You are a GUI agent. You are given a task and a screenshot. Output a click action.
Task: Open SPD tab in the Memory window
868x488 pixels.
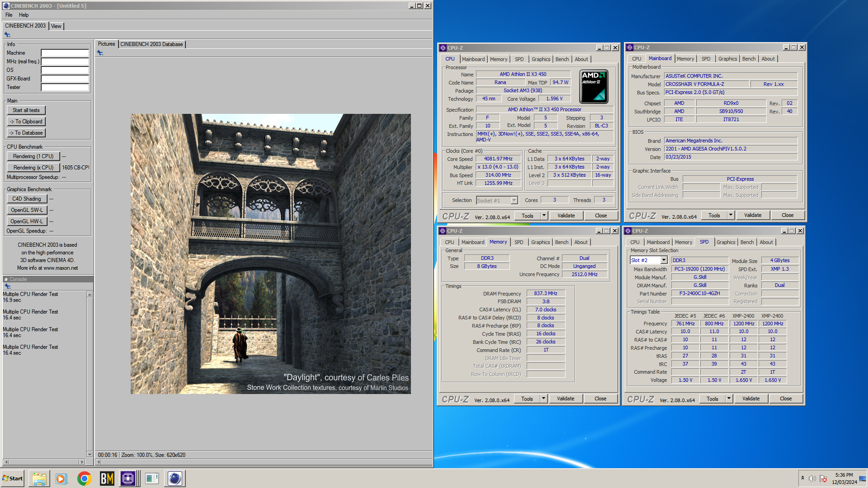click(x=519, y=242)
